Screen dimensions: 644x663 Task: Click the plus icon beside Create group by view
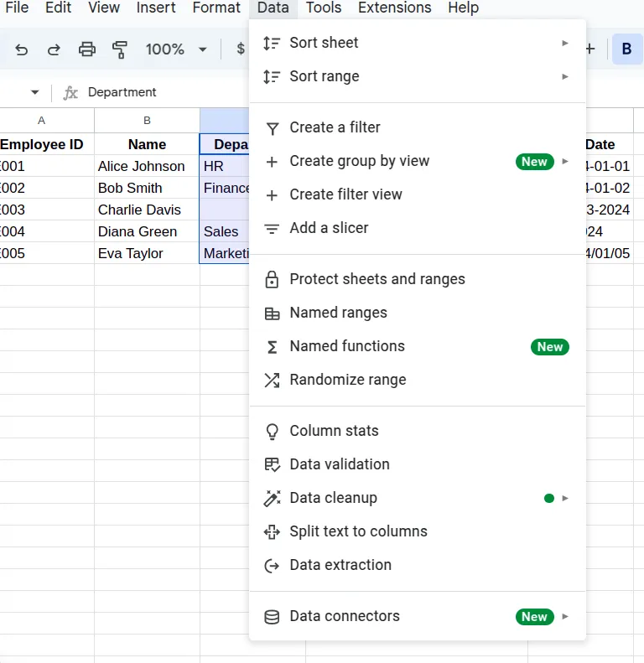pos(272,162)
